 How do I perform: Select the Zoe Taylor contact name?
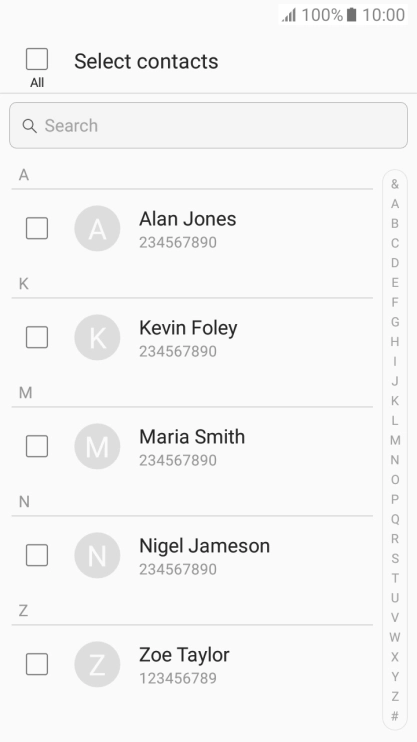tap(184, 655)
